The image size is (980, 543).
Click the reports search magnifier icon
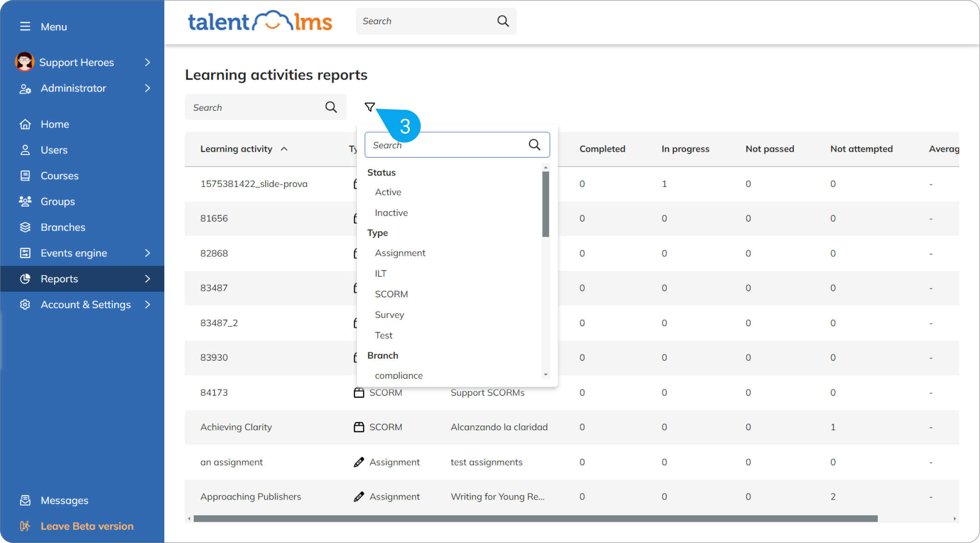click(x=331, y=107)
